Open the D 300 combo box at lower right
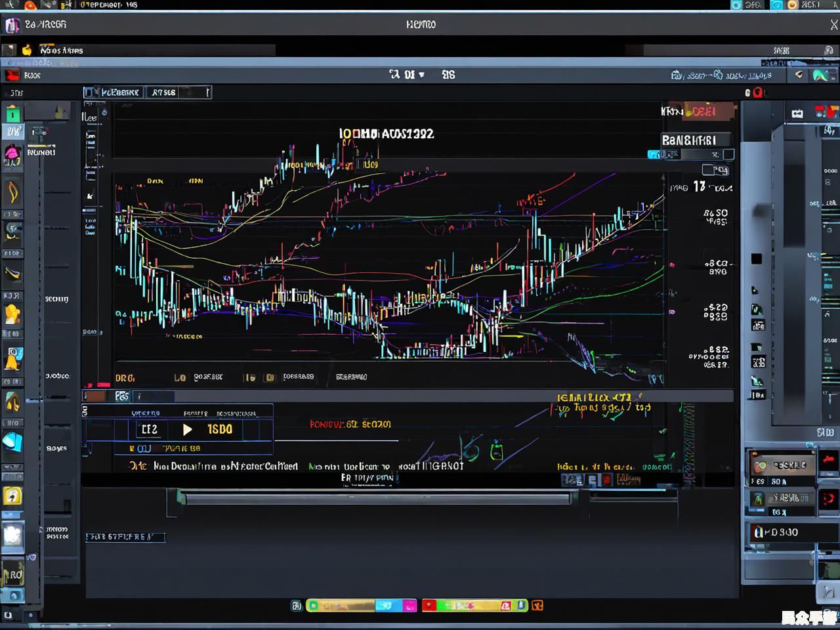Image resolution: width=840 pixels, height=630 pixels. coord(781,532)
